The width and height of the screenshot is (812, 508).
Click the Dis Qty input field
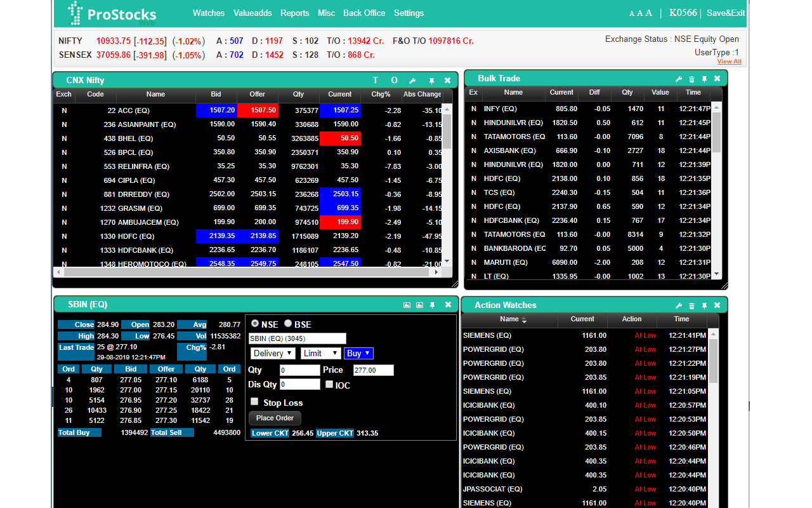300,384
